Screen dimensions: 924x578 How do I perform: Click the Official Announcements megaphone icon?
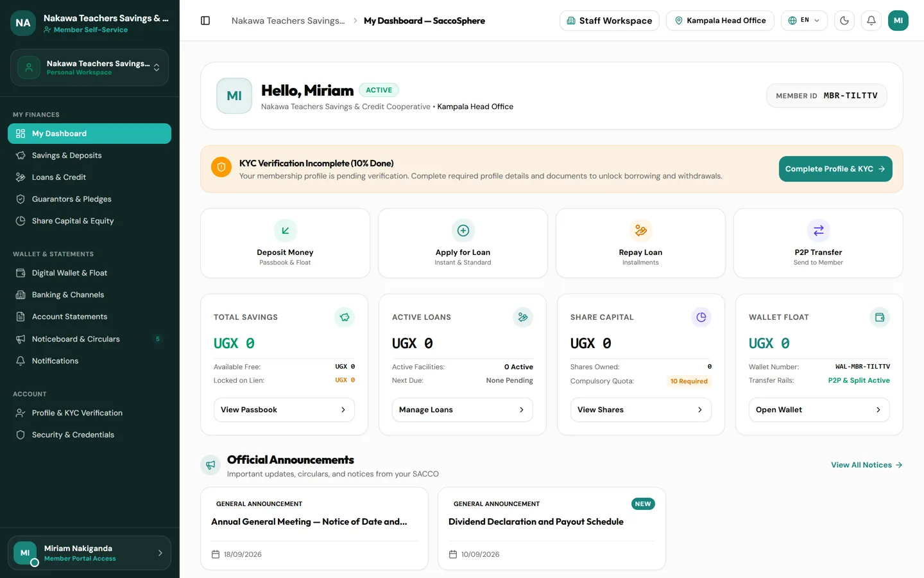pos(210,465)
